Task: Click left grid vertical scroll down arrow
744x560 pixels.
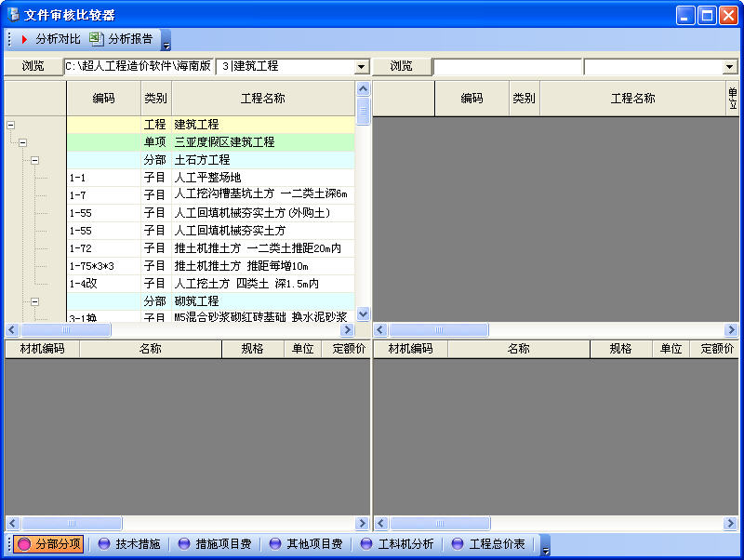Action: 363,313
